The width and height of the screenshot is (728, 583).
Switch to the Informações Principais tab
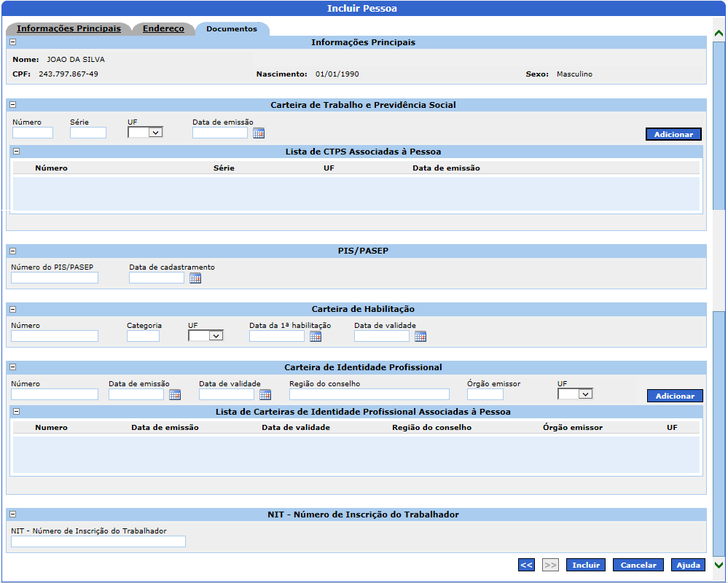pyautogui.click(x=69, y=29)
